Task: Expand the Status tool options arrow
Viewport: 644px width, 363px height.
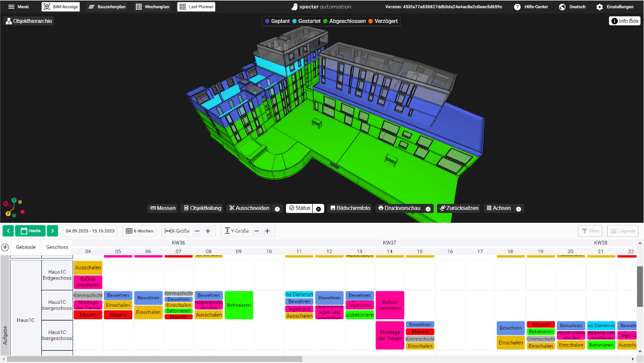Action: [x=319, y=208]
